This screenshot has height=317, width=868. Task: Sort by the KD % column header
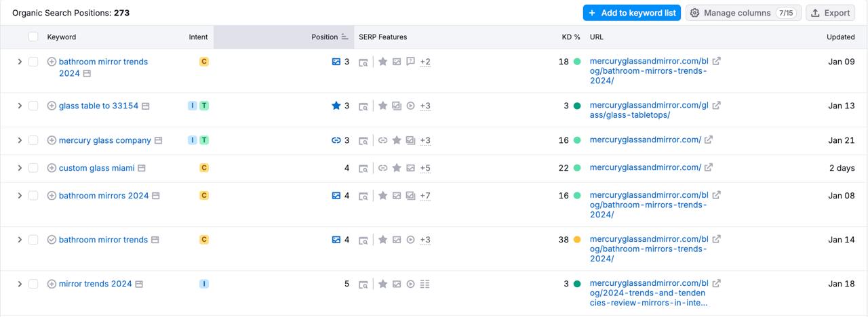click(570, 37)
